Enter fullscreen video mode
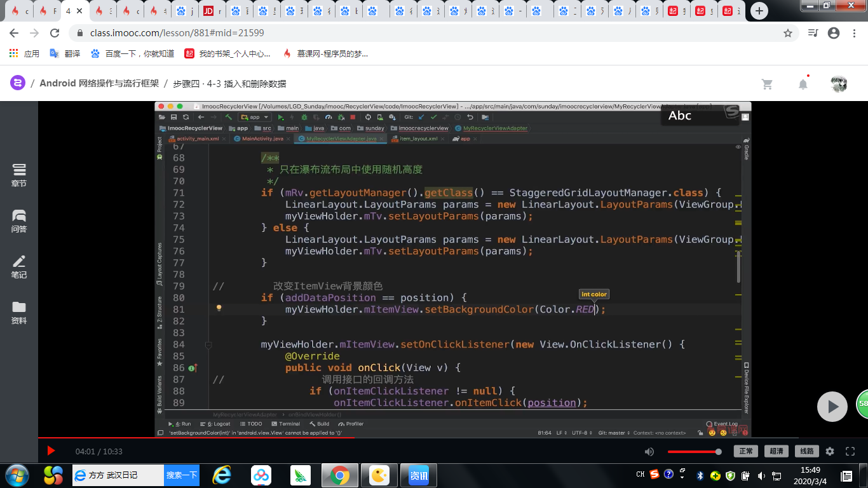Image resolution: width=868 pixels, height=488 pixels. (850, 452)
